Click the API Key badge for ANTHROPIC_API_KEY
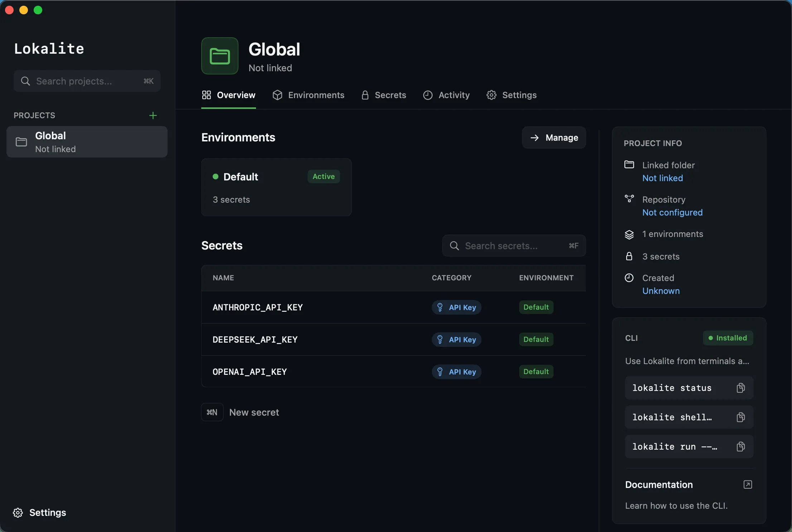Viewport: 792px width, 532px height. (x=457, y=308)
